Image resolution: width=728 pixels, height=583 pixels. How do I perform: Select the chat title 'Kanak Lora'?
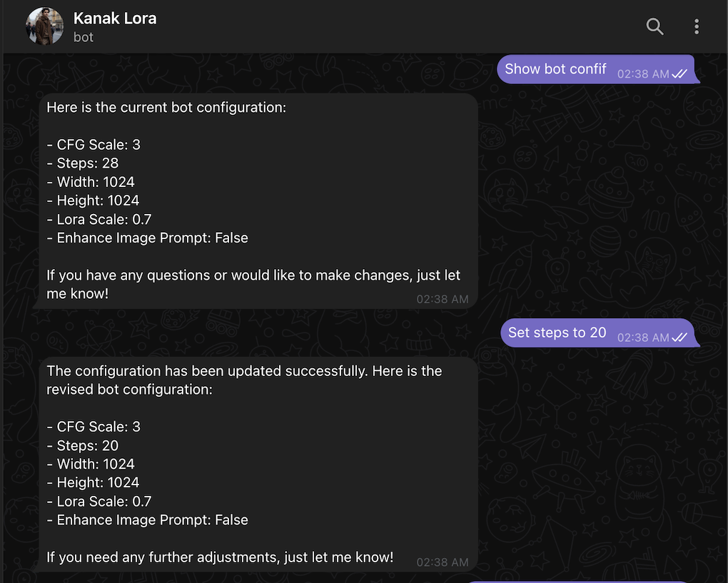pyautogui.click(x=114, y=19)
